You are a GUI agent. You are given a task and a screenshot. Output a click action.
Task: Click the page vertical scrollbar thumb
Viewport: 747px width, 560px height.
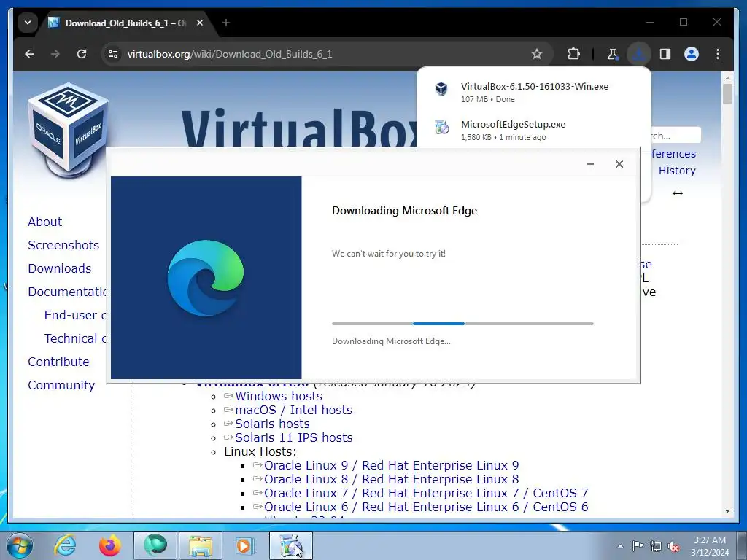[x=727, y=93]
